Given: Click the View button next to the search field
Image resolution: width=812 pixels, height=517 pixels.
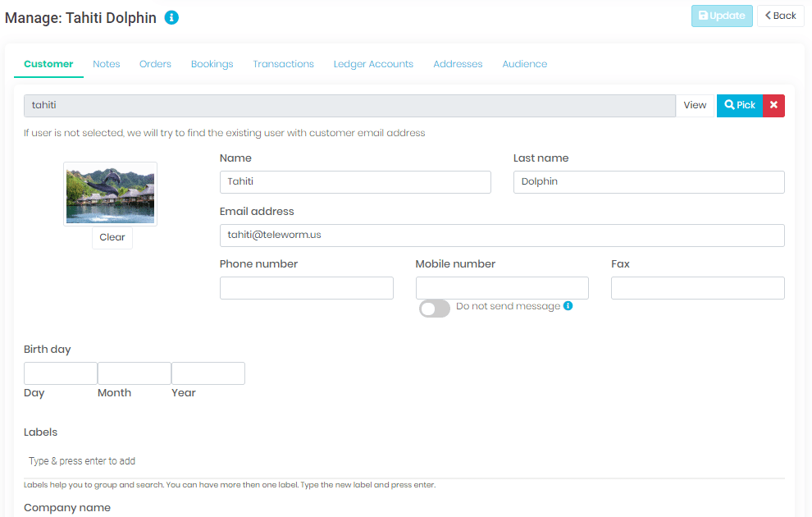Looking at the screenshot, I should pyautogui.click(x=695, y=105).
